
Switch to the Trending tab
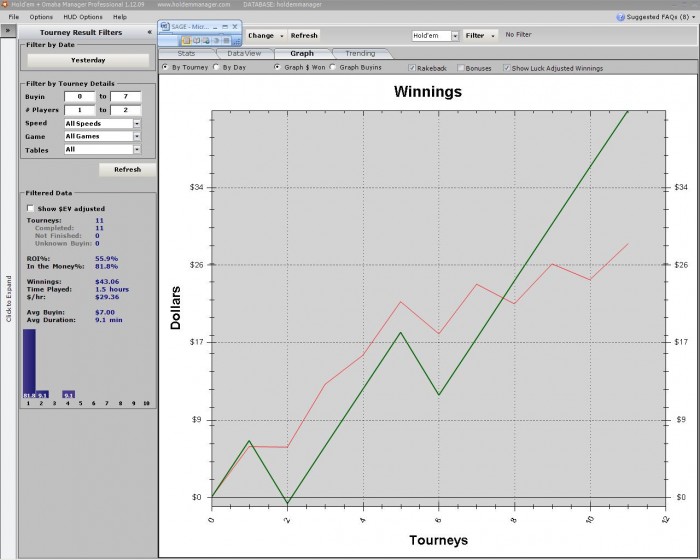click(360, 54)
